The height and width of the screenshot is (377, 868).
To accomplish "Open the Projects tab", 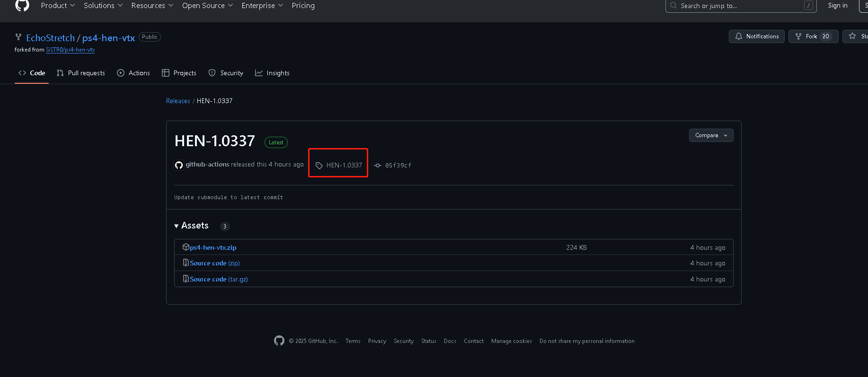I will 179,73.
